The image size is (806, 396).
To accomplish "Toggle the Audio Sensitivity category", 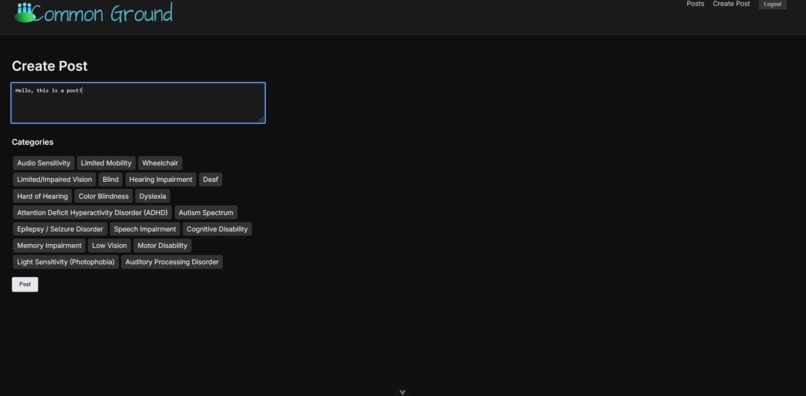I will click(44, 163).
